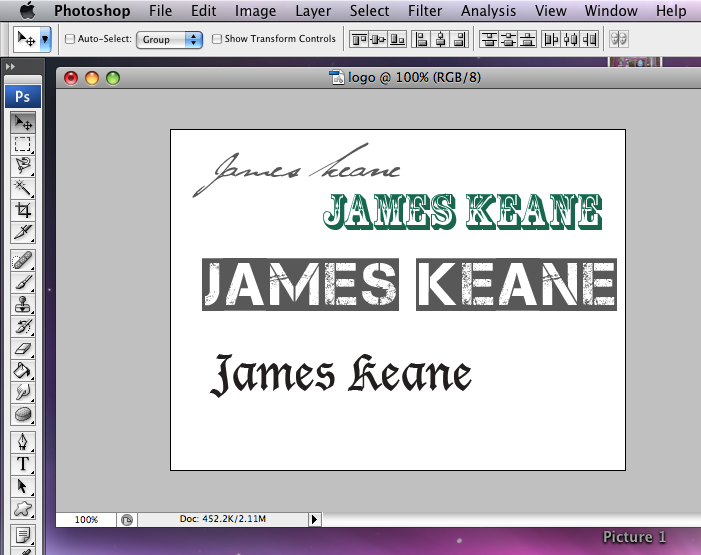Align right edges of layers
This screenshot has height=555, width=701.
tap(459, 39)
